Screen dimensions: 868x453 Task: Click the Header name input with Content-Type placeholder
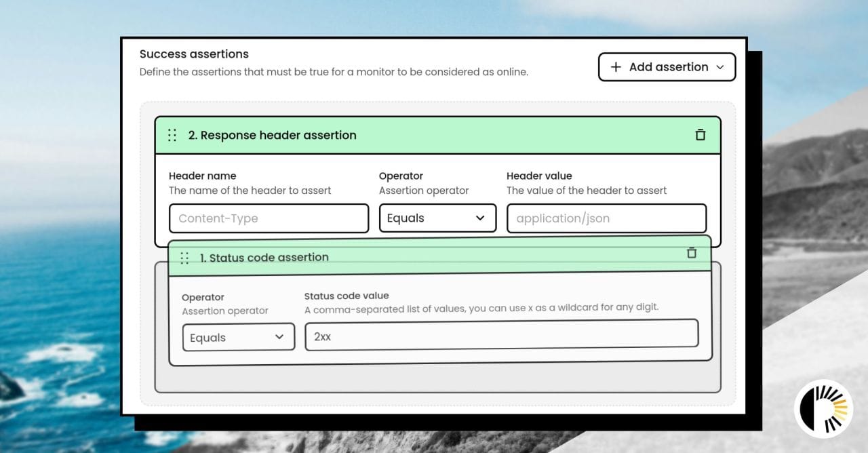pyautogui.click(x=269, y=218)
